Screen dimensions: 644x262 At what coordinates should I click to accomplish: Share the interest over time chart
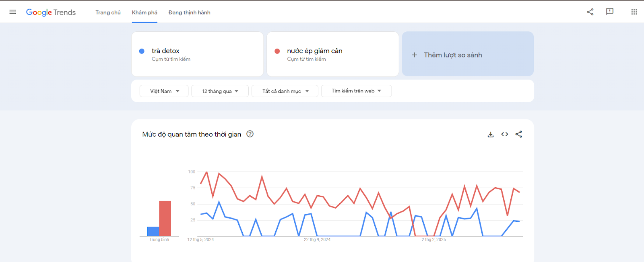click(519, 134)
